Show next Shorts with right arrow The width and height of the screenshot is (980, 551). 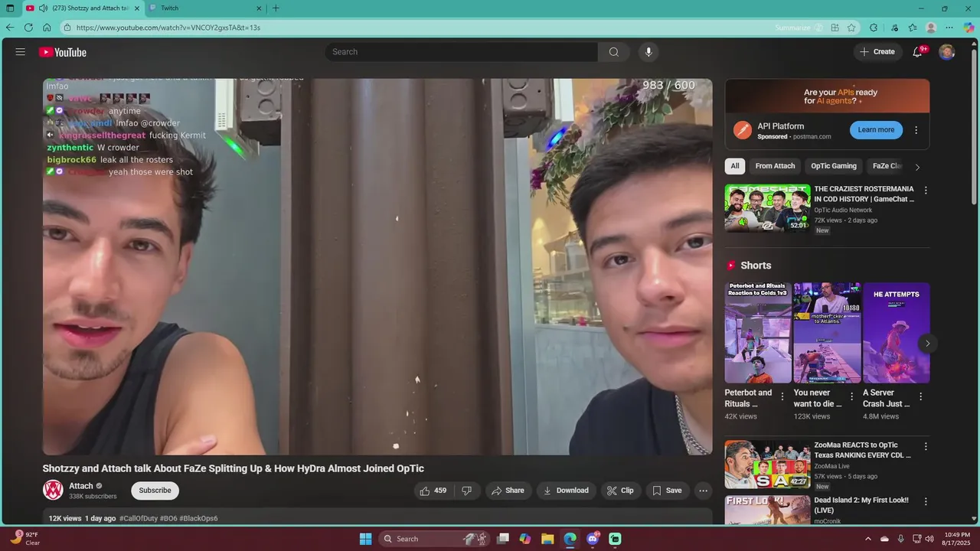(927, 343)
